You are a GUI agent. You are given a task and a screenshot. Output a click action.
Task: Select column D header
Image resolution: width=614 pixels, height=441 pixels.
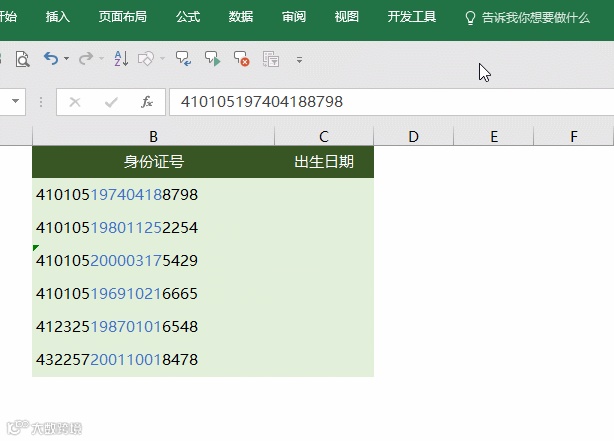click(x=414, y=137)
